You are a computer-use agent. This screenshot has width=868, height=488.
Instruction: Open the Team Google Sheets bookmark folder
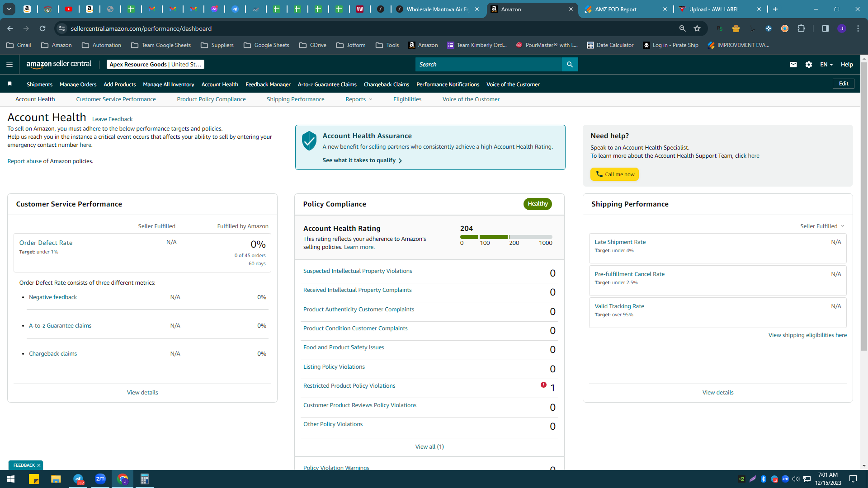161,45
